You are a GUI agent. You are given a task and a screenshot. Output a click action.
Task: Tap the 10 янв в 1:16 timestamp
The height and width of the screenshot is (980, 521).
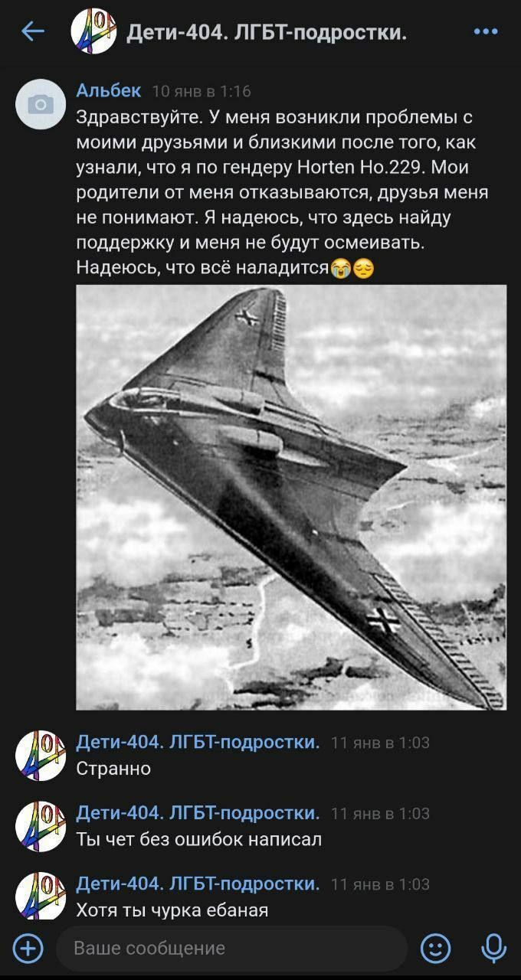click(202, 91)
